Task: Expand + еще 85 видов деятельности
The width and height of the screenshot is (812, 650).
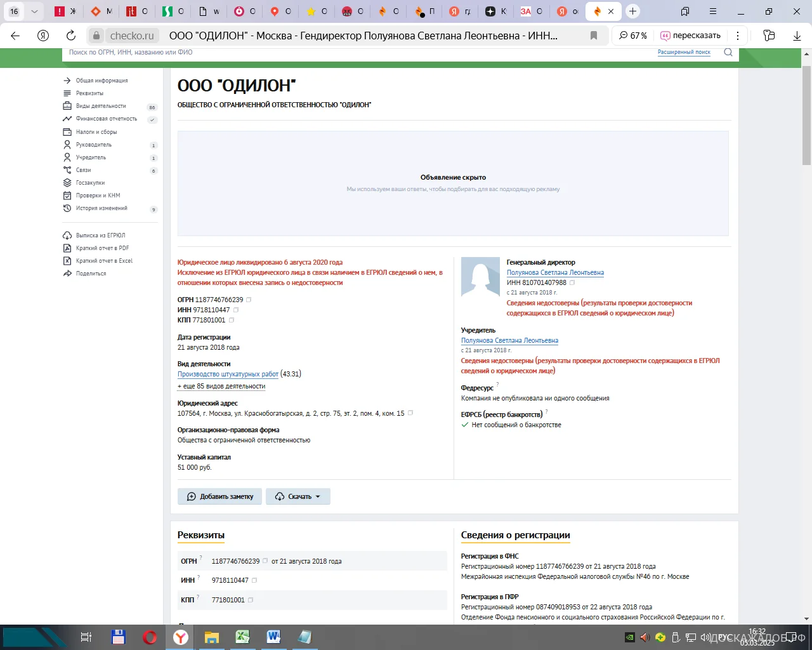Action: (221, 386)
